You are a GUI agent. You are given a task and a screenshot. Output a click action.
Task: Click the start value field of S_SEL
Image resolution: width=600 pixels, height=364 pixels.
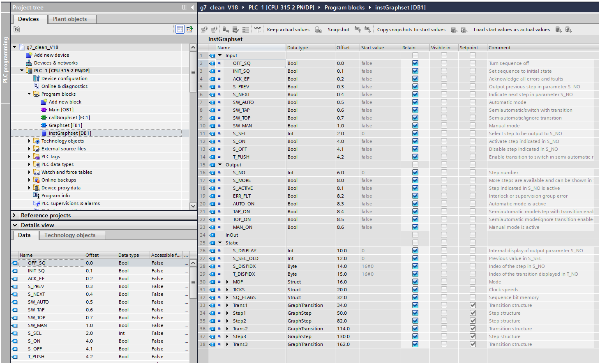(x=380, y=134)
